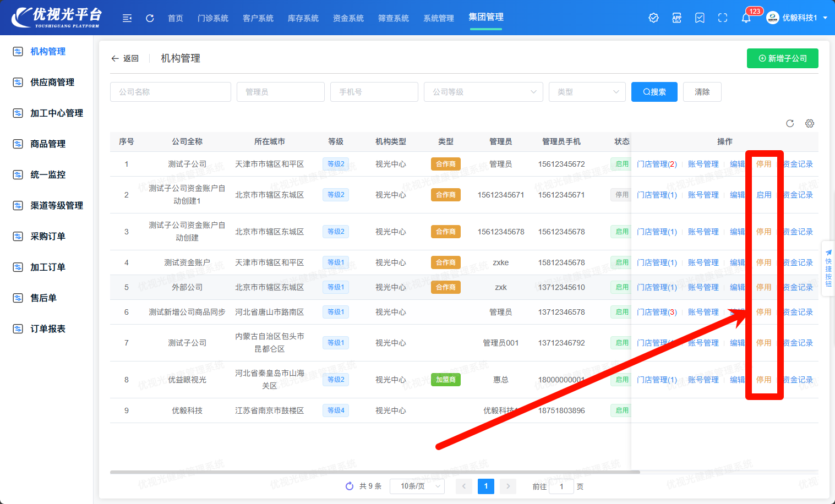835x504 pixels.
Task: Collapse sidebar with the menu fold icon
Action: (127, 18)
